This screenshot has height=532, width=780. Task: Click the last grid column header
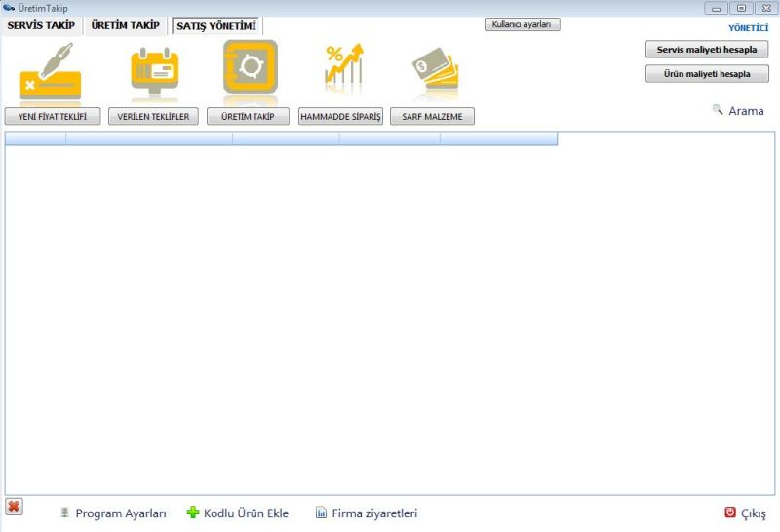[x=499, y=138]
